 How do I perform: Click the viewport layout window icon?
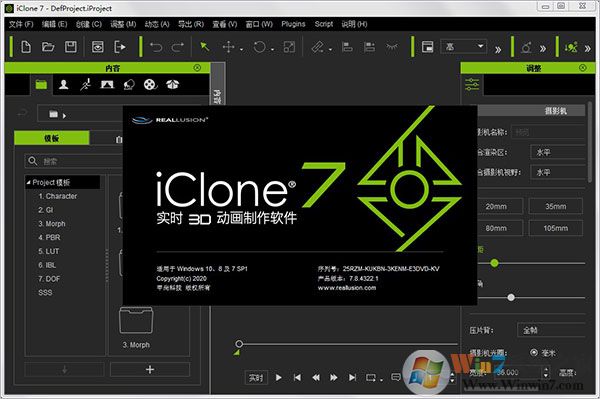(x=427, y=47)
